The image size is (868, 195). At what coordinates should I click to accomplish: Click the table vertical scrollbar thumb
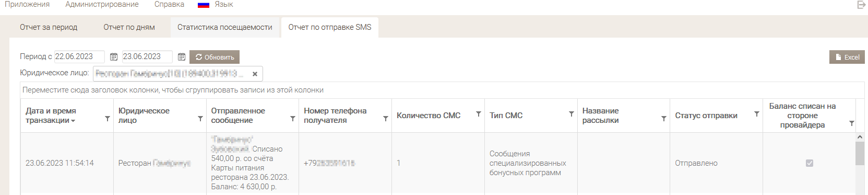pos(860,153)
